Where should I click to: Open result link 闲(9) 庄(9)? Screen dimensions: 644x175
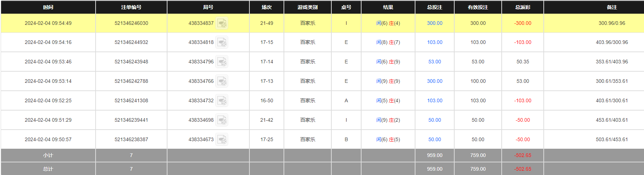(x=388, y=81)
